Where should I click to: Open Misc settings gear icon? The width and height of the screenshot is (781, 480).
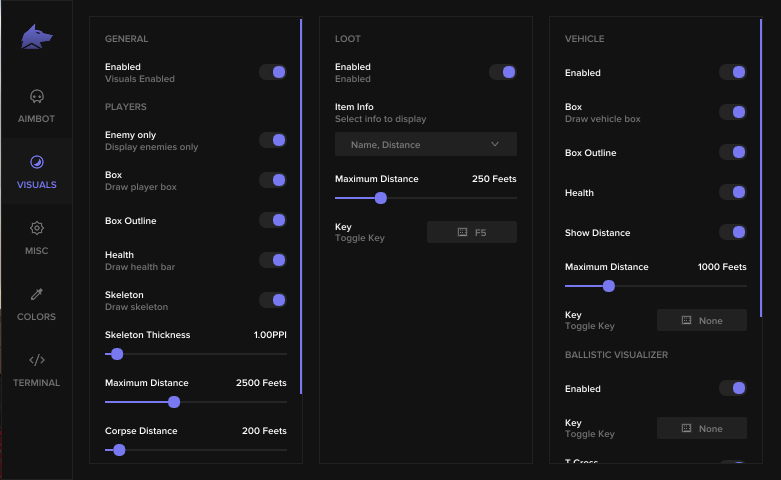37,228
